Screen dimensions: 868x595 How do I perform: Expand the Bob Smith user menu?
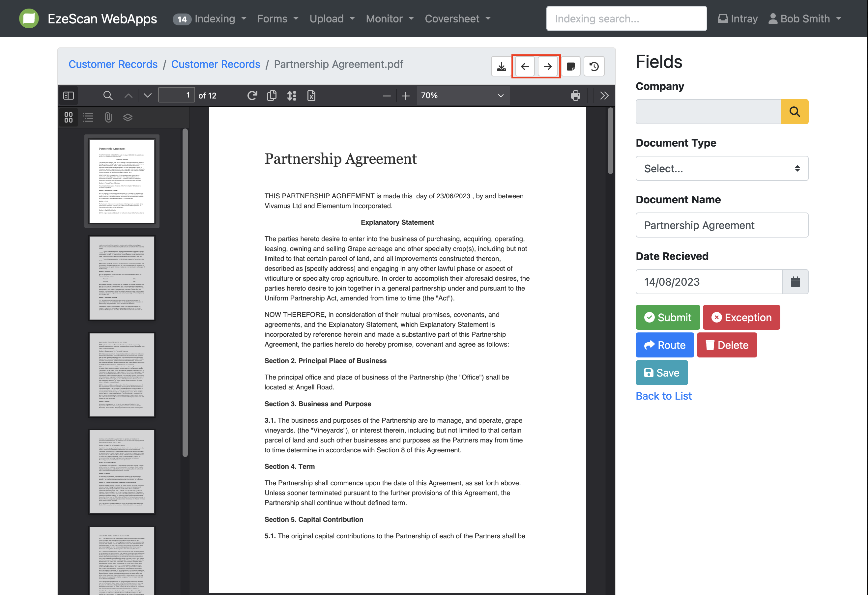pos(805,19)
